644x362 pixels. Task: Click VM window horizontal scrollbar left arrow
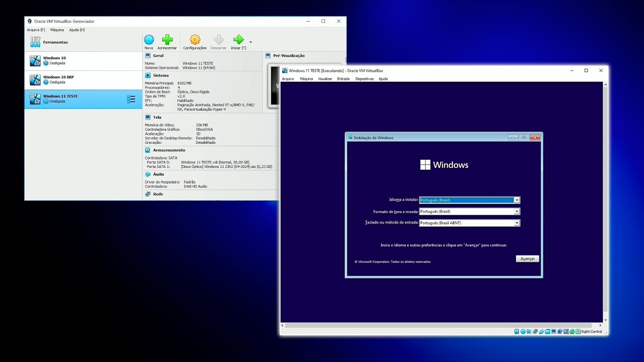coord(283,325)
